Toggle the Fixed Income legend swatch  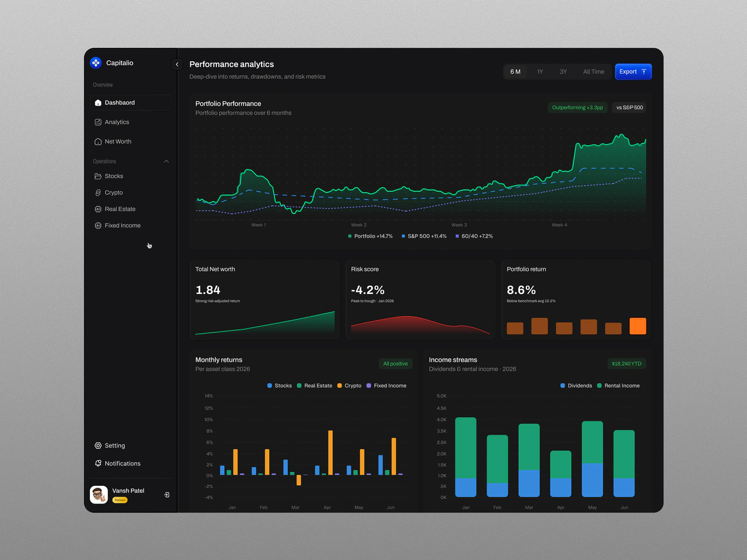pyautogui.click(x=369, y=386)
